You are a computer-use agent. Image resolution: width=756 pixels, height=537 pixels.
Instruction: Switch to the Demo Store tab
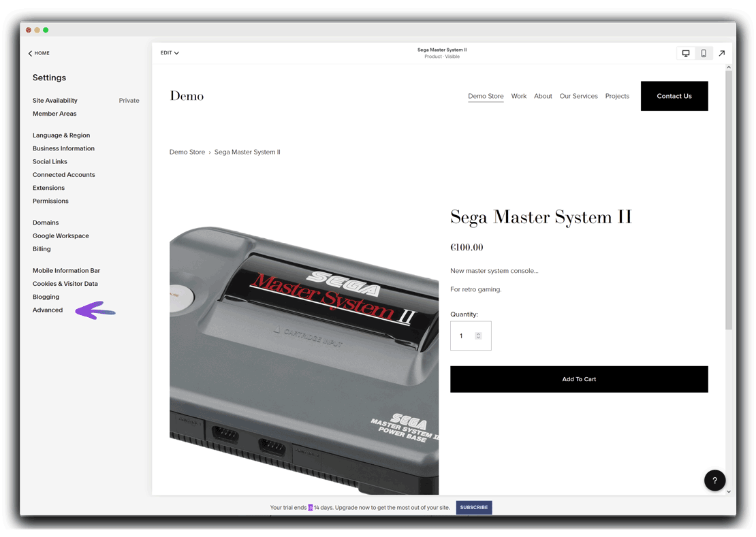(x=486, y=96)
